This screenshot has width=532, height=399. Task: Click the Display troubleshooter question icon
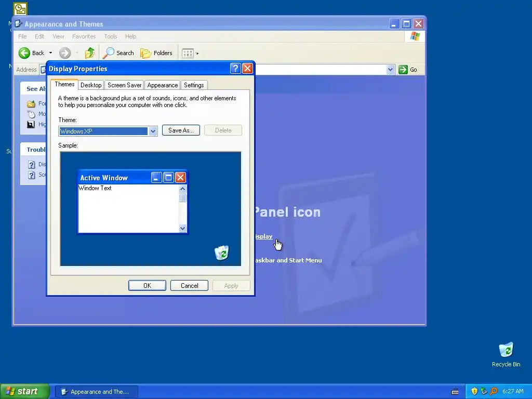click(32, 165)
